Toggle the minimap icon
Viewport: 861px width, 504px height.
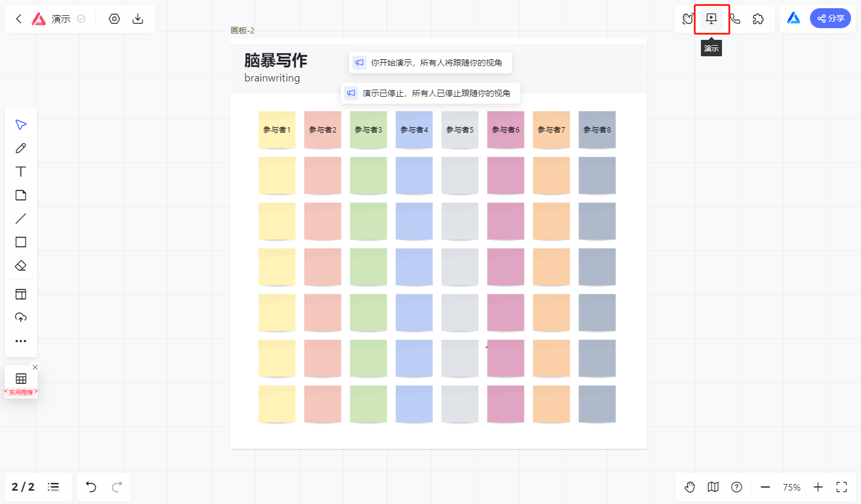[713, 487]
